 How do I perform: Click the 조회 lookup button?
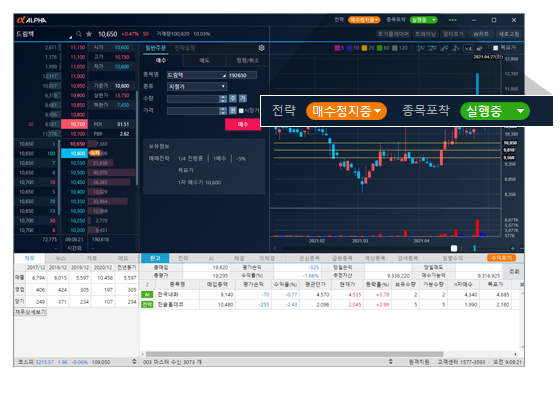tap(514, 271)
